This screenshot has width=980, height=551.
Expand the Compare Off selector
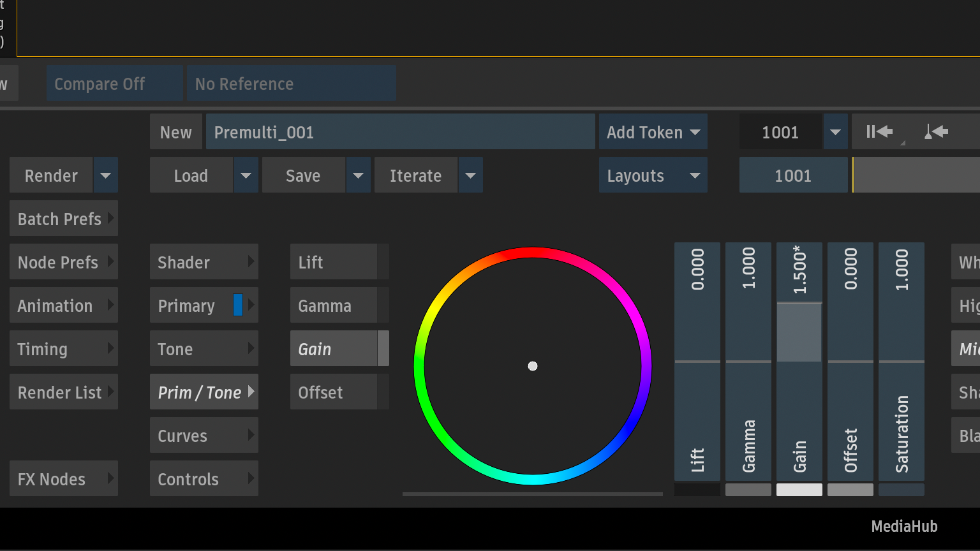pyautogui.click(x=115, y=84)
